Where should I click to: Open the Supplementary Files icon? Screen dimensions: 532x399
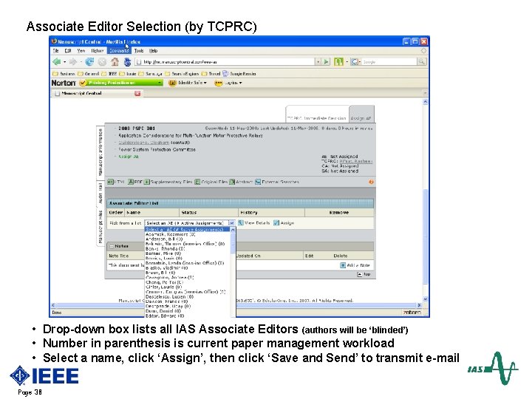(x=146, y=183)
